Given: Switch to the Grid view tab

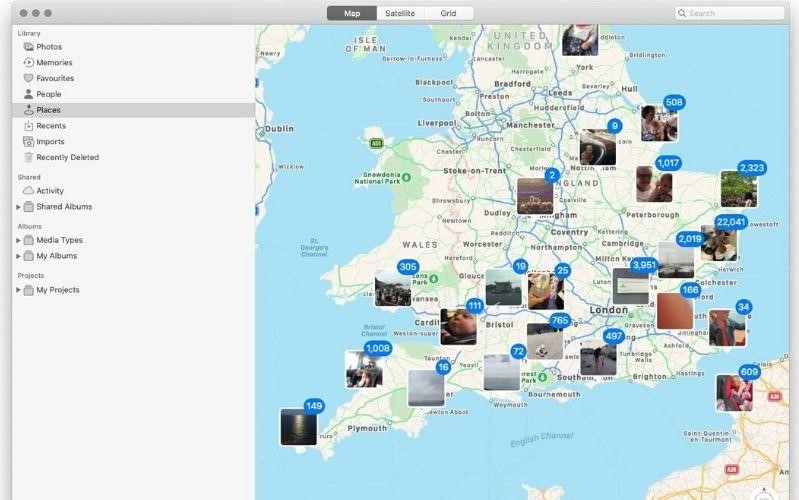Looking at the screenshot, I should [448, 13].
